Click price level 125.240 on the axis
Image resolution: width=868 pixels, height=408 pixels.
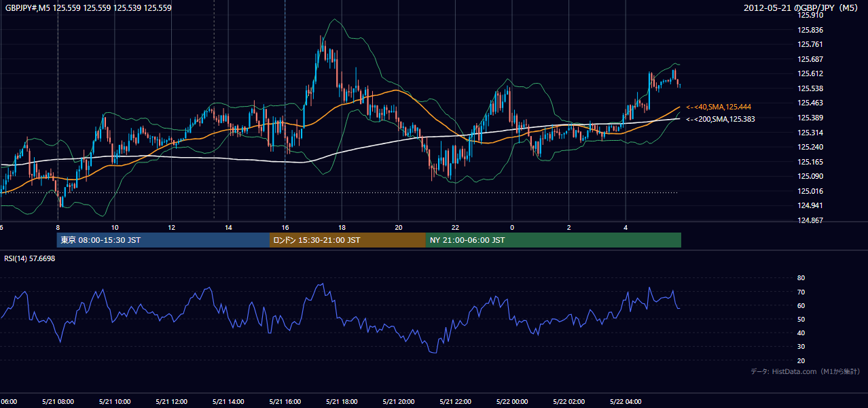point(810,147)
